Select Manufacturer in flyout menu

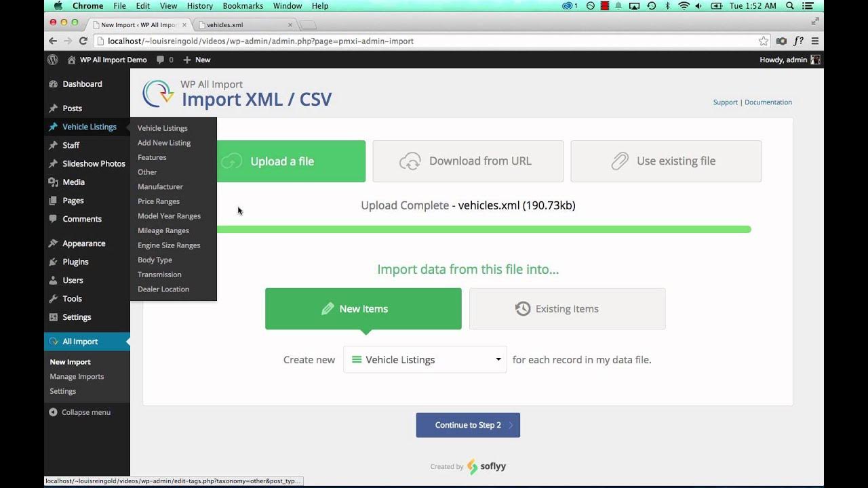tap(160, 186)
